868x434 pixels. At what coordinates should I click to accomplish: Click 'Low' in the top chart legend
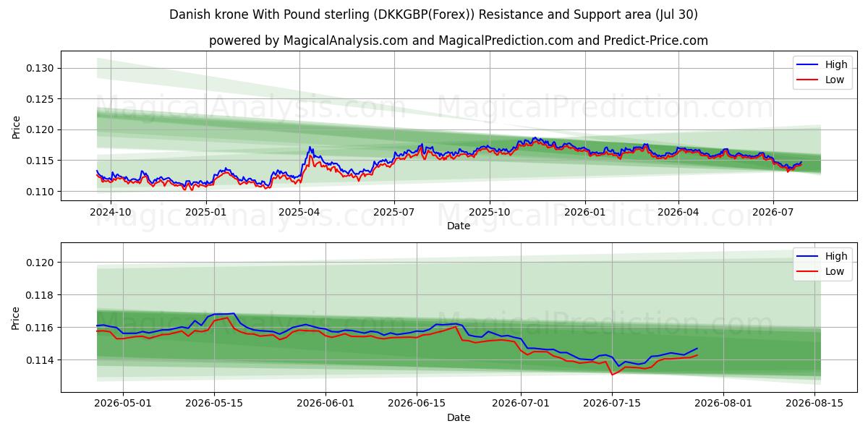(x=835, y=80)
